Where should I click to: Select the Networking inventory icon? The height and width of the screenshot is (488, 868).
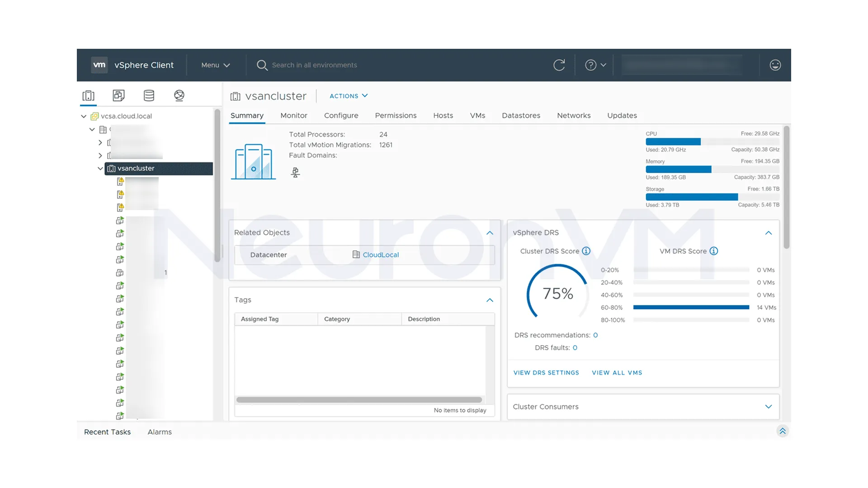click(x=179, y=95)
